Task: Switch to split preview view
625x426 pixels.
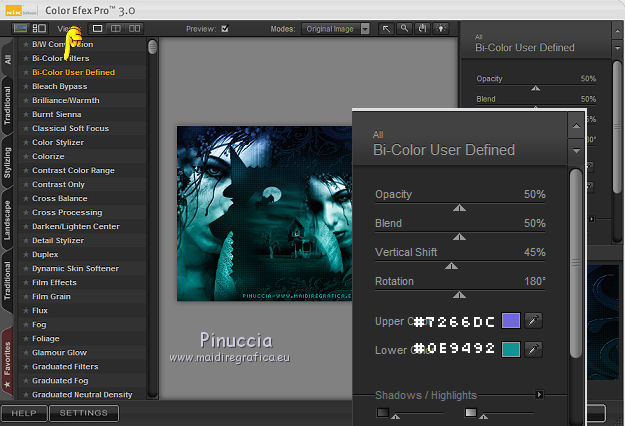Action: 116,29
